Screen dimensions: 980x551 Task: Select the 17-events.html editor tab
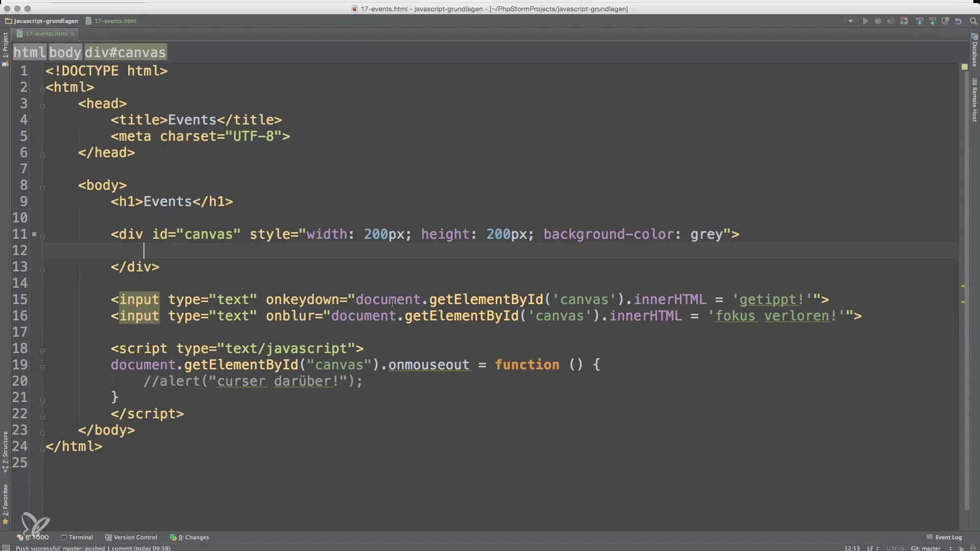tap(46, 34)
